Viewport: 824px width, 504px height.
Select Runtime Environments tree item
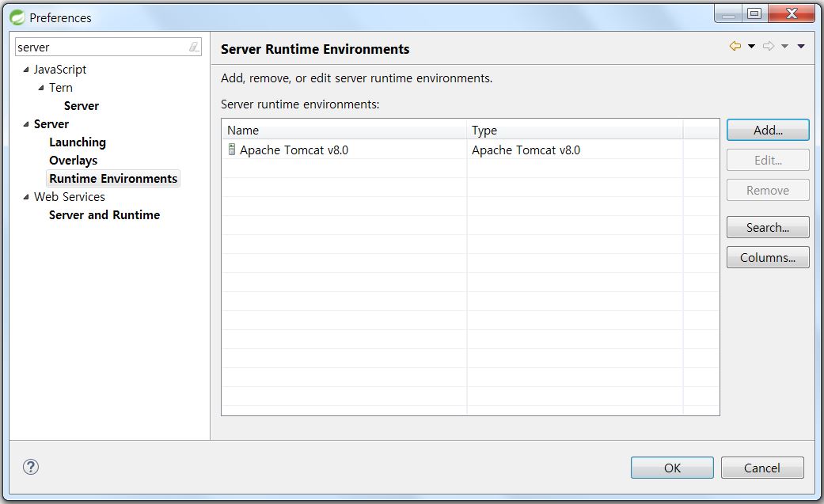point(113,179)
